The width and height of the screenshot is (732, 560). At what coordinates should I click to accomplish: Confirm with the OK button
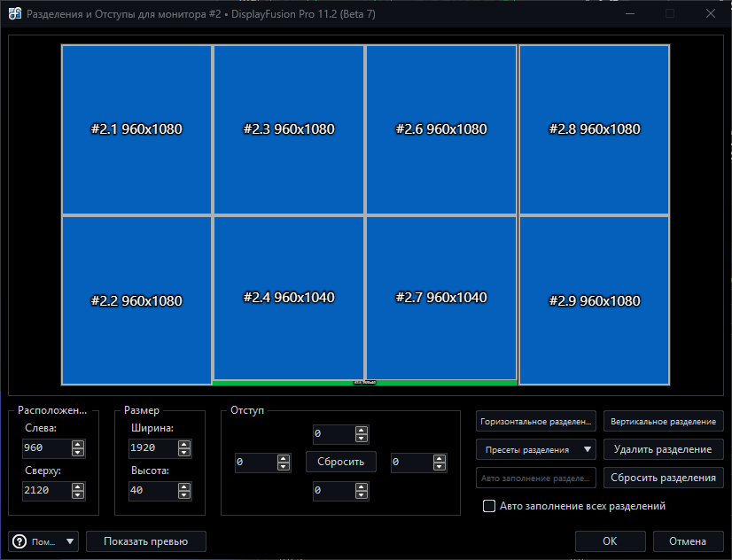pos(610,541)
